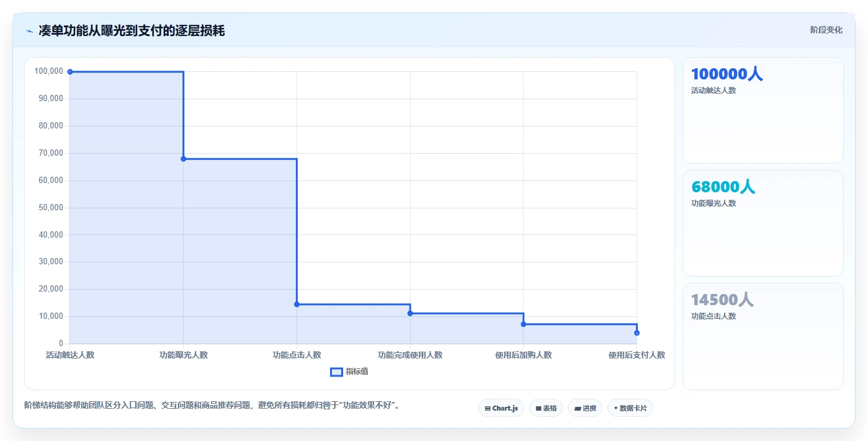The image size is (868, 441).
Task: Click the 功能曝光人数 card caption
Action: (x=714, y=203)
